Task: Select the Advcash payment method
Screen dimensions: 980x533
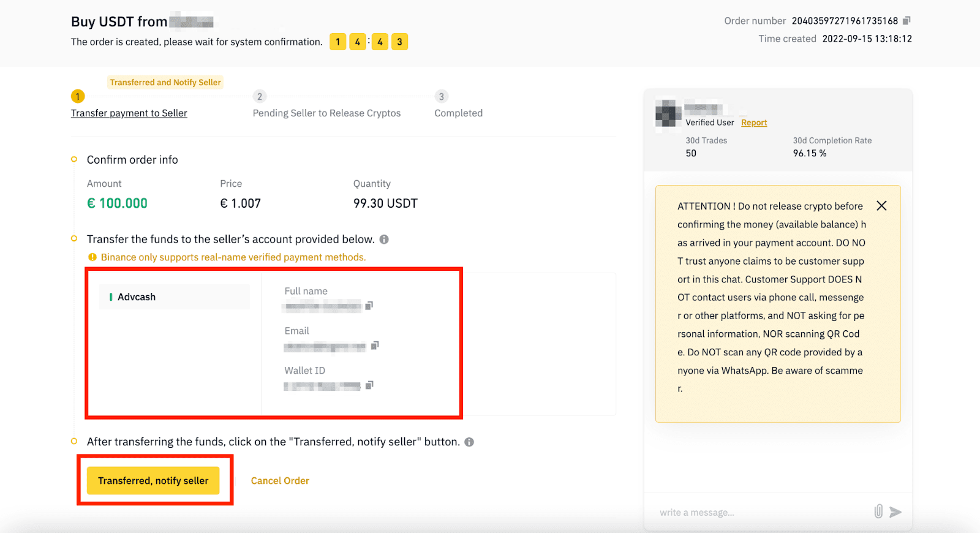Action: pyautogui.click(x=175, y=297)
